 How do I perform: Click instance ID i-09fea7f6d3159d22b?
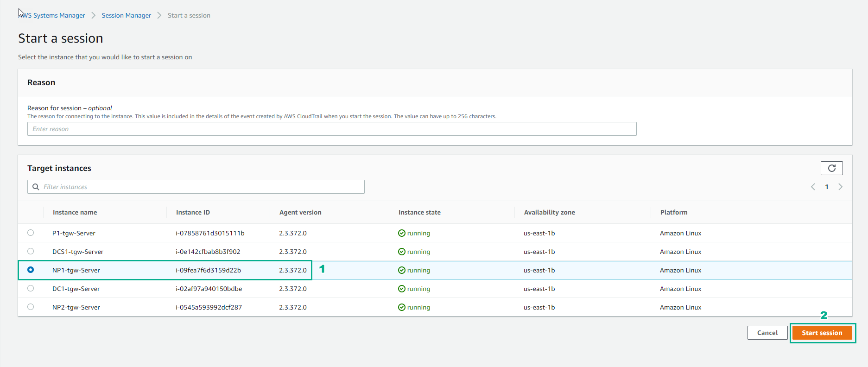pos(208,270)
